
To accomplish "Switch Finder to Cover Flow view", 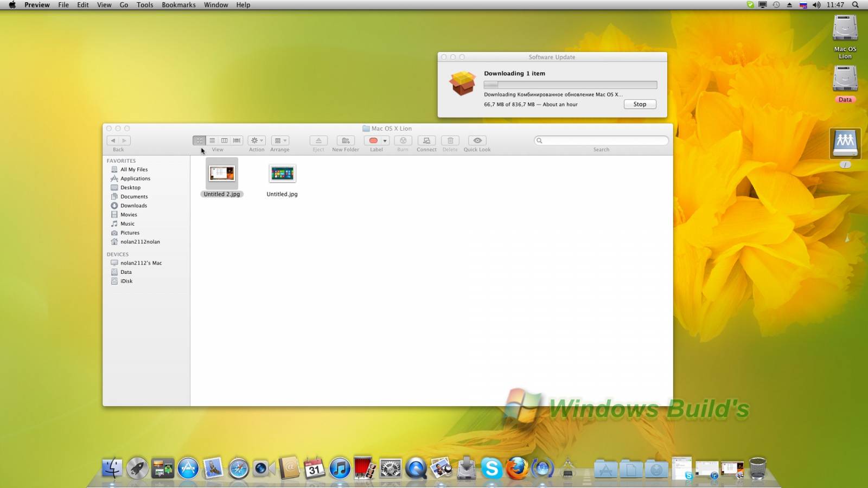I will [237, 140].
